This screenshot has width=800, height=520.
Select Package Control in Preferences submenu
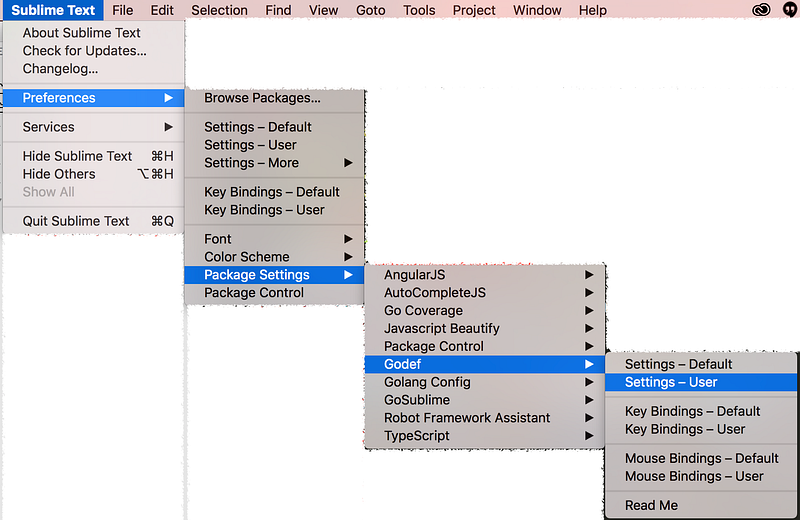(274, 292)
